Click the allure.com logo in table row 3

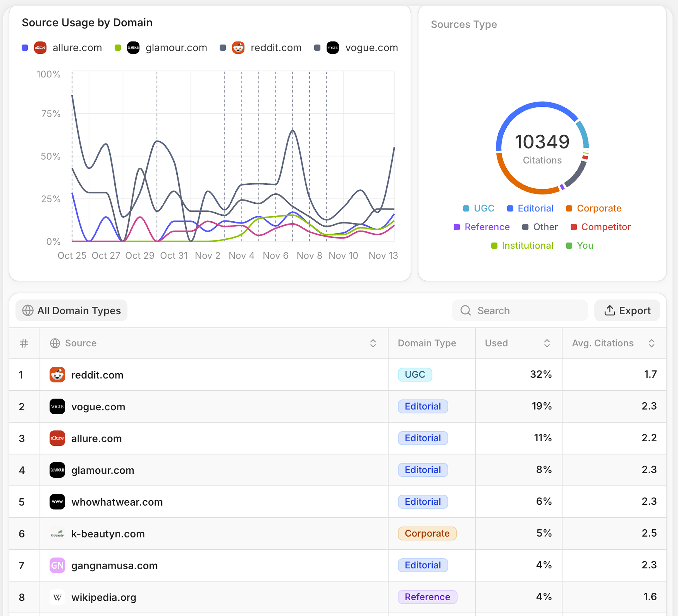57,438
